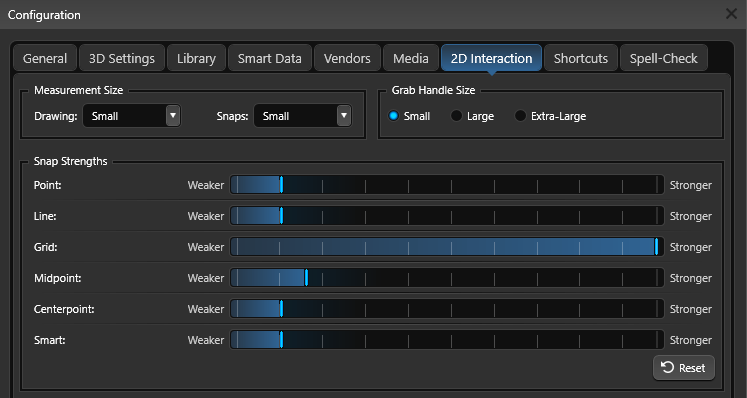Click the Midpoint snap strength slider

[x=447, y=277]
